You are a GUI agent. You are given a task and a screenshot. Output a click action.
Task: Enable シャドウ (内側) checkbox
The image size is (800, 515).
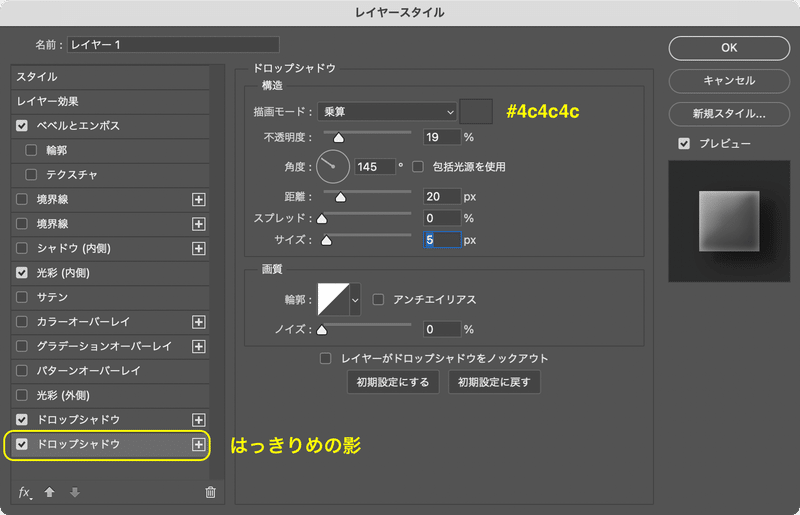pos(22,248)
